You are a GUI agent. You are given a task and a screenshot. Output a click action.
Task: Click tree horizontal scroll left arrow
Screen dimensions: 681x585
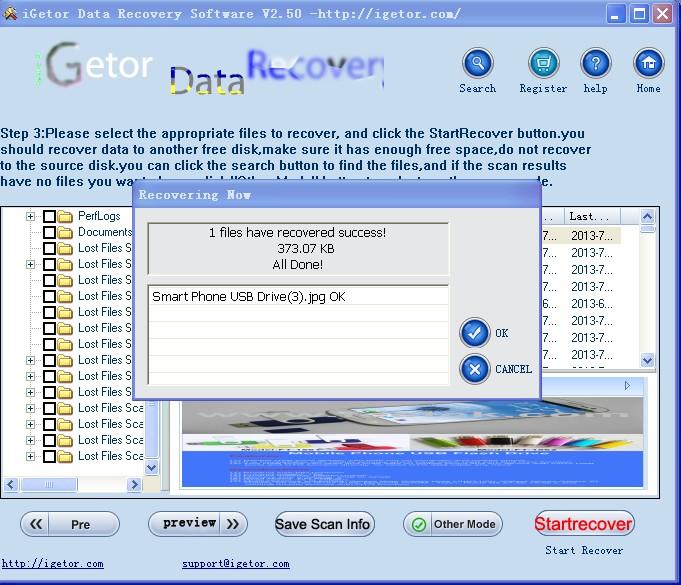[x=10, y=484]
